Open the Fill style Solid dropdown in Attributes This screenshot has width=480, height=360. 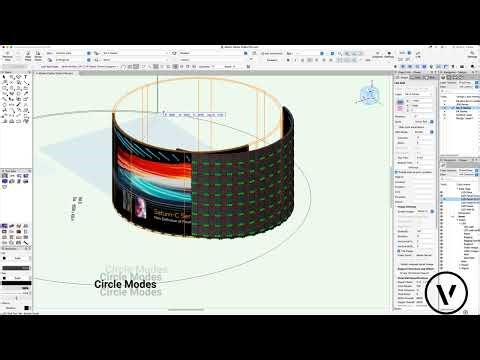17,258
